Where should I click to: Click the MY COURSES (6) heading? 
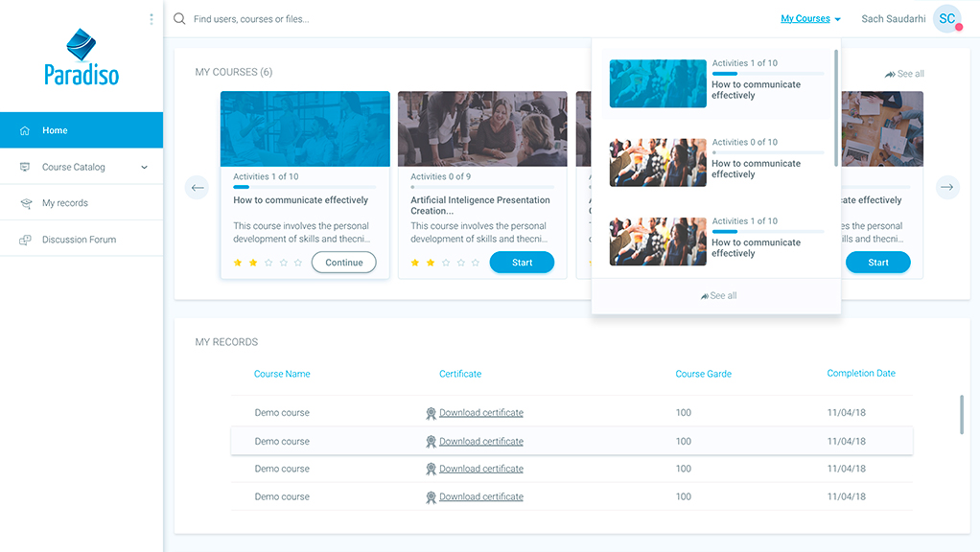pos(234,72)
